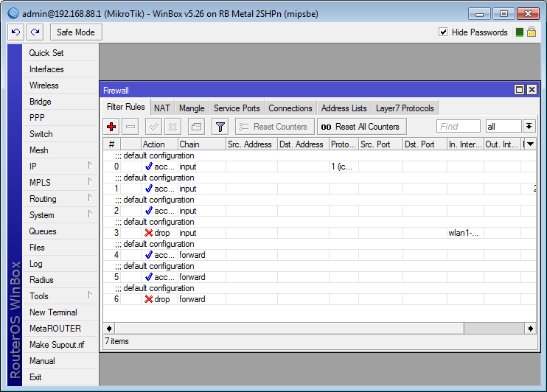547x392 pixels.
Task: Click Reset All Counters button
Action: tap(362, 127)
